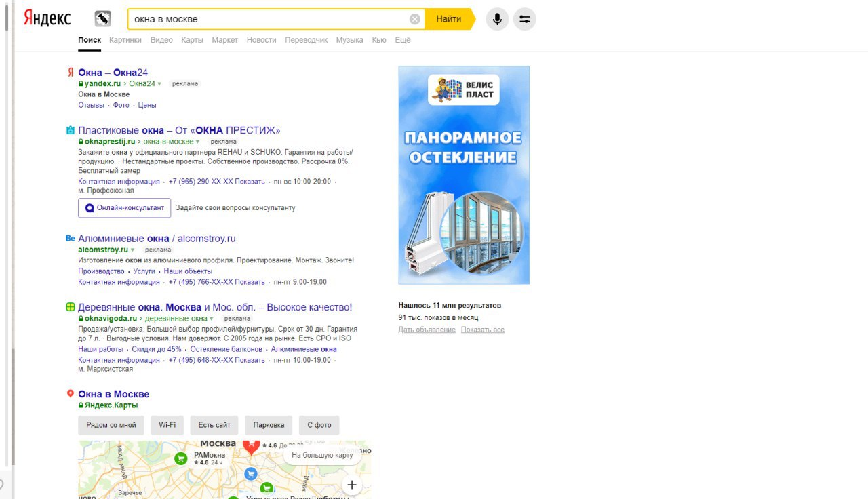Click the Яндекс logo
This screenshot has height=499, width=868.
(x=47, y=18)
